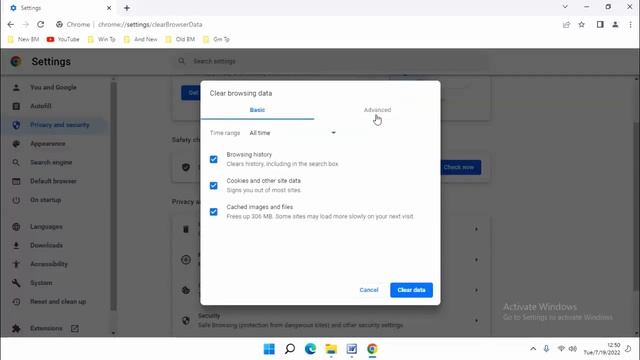Show hidden system tray icons
The height and width of the screenshot is (360, 640).
(533, 349)
